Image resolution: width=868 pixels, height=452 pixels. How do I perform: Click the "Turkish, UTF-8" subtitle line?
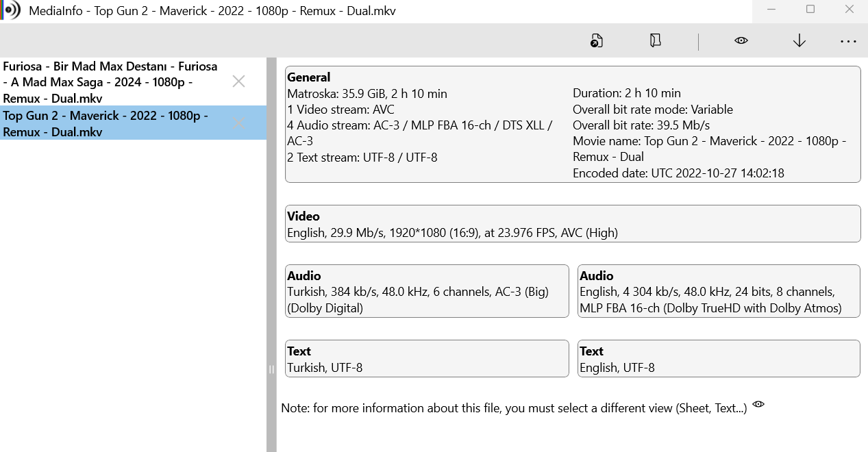point(325,368)
